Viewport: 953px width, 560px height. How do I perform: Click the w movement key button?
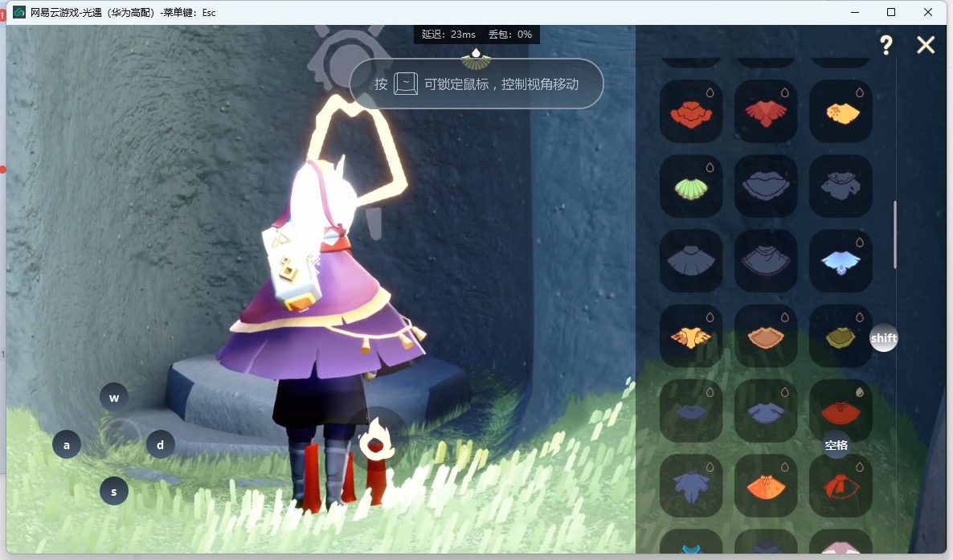click(x=114, y=398)
